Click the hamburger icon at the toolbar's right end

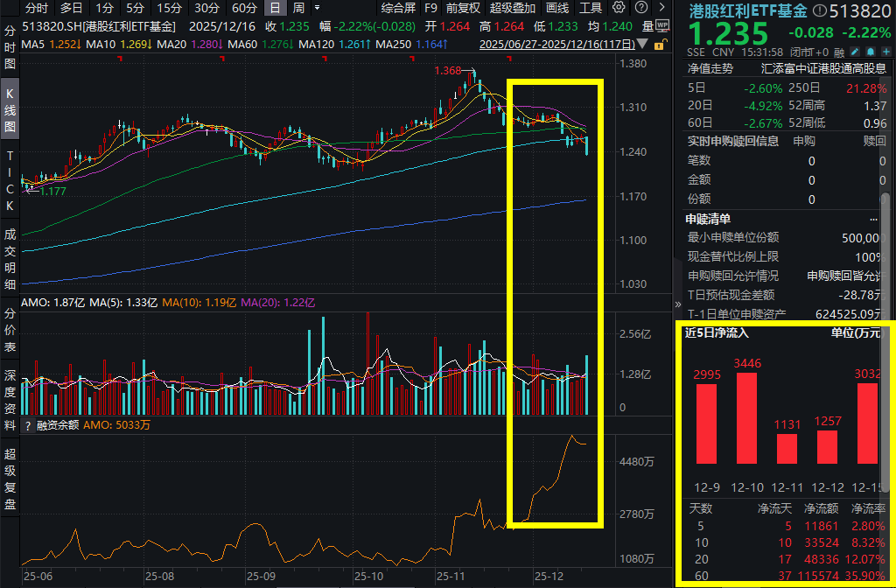tap(662, 8)
